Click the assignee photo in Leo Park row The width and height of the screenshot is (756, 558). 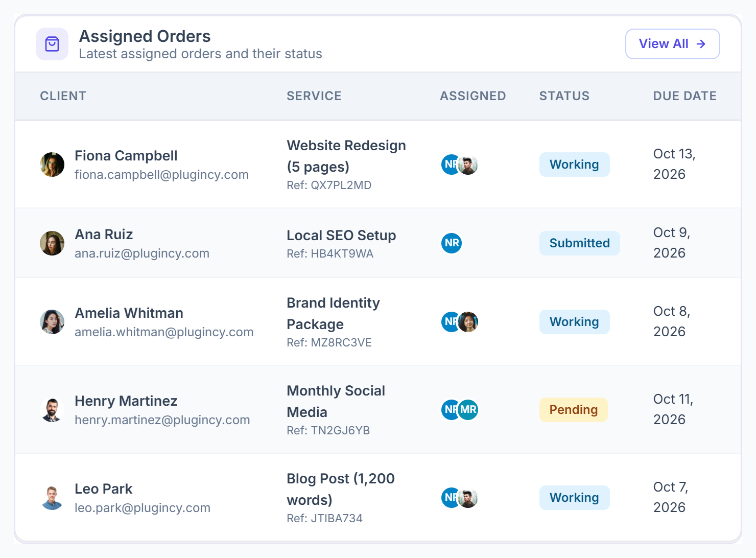468,498
